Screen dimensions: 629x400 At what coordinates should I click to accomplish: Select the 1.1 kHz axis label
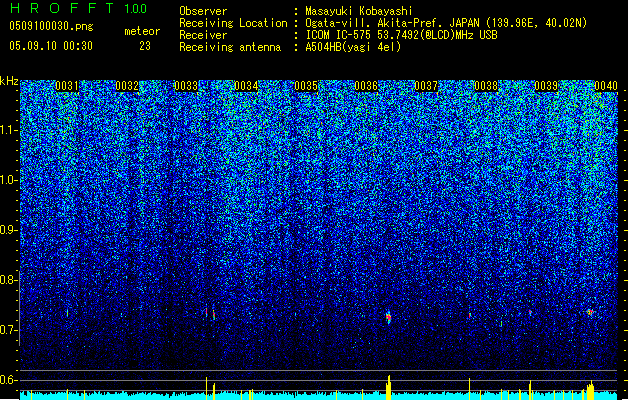tap(8, 130)
